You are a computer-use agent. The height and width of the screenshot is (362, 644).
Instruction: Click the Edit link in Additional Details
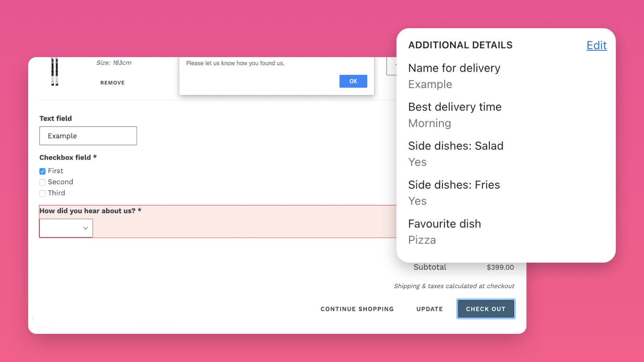click(x=596, y=45)
